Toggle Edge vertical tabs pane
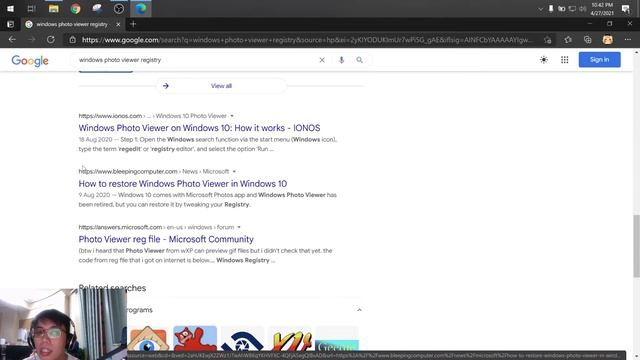This screenshot has height=360, width=640. coord(10,24)
